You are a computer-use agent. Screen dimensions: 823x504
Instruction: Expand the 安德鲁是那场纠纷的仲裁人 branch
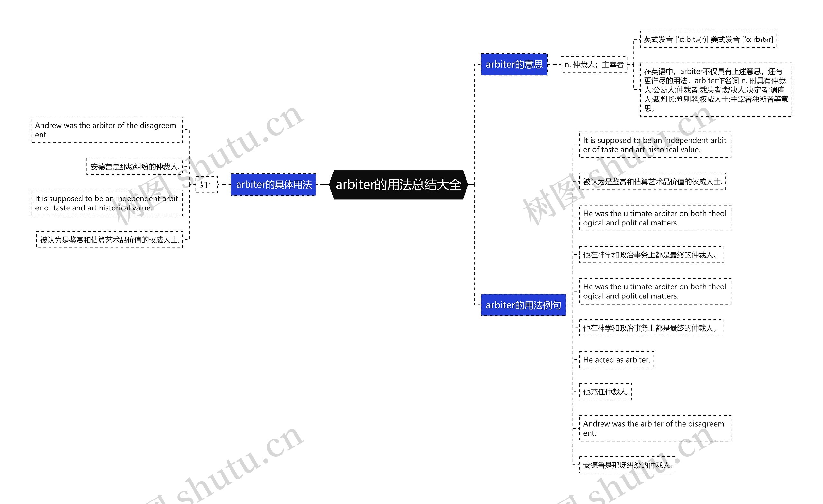(122, 164)
